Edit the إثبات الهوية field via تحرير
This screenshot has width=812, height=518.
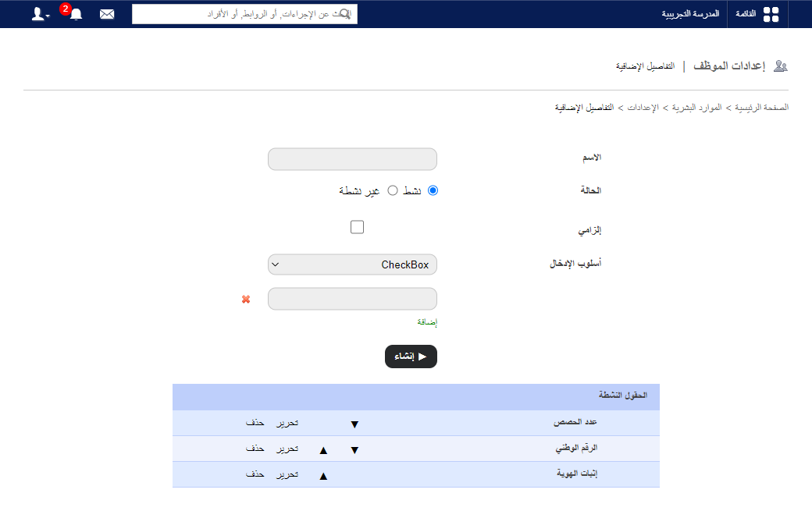tap(287, 474)
